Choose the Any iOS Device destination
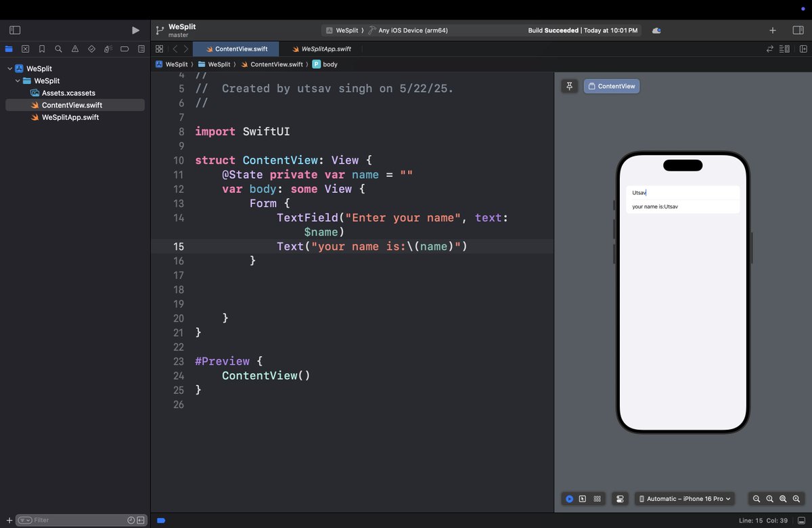This screenshot has height=528, width=812. [408, 30]
